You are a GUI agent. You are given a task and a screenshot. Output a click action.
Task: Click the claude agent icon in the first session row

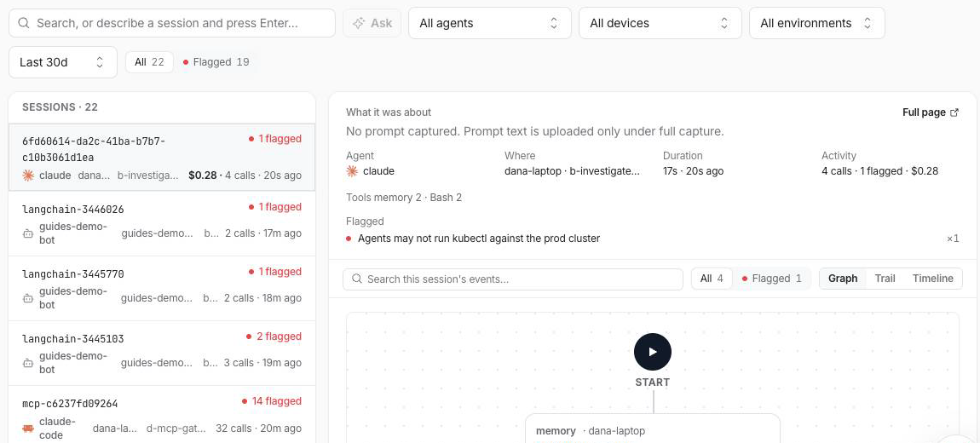(x=28, y=175)
